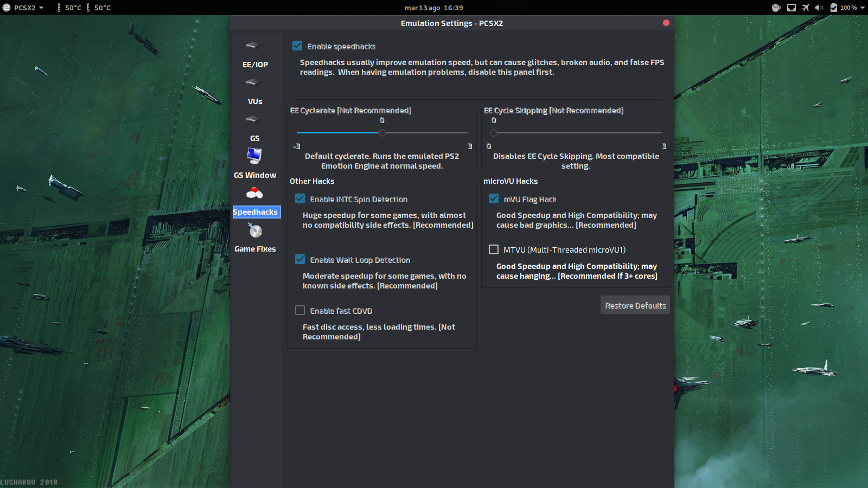Click the EE Cyclerate slider handle
The image size is (868, 488).
tap(381, 133)
